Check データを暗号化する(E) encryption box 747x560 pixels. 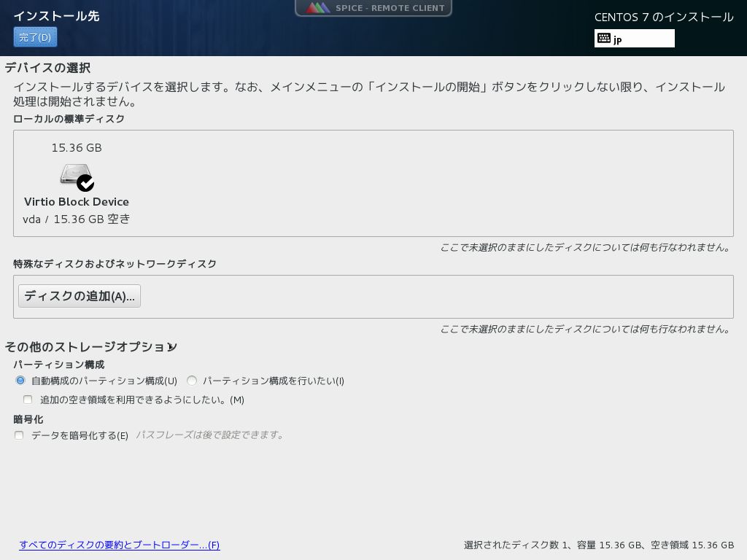point(19,435)
